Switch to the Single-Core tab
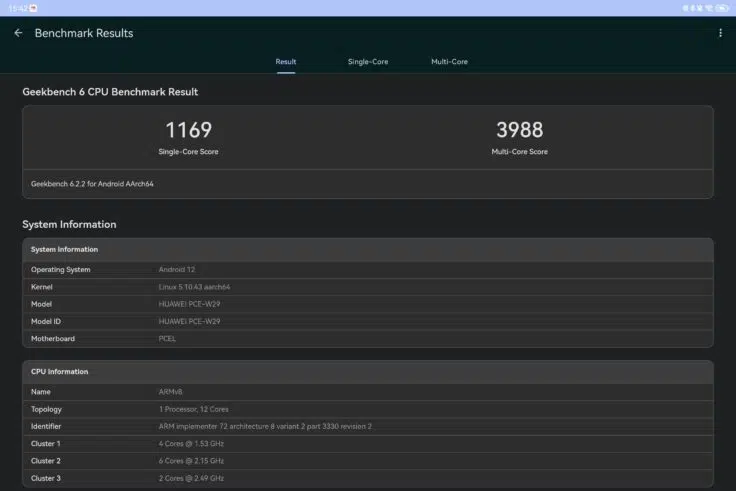Viewport: 736px width, 491px height. [368, 61]
